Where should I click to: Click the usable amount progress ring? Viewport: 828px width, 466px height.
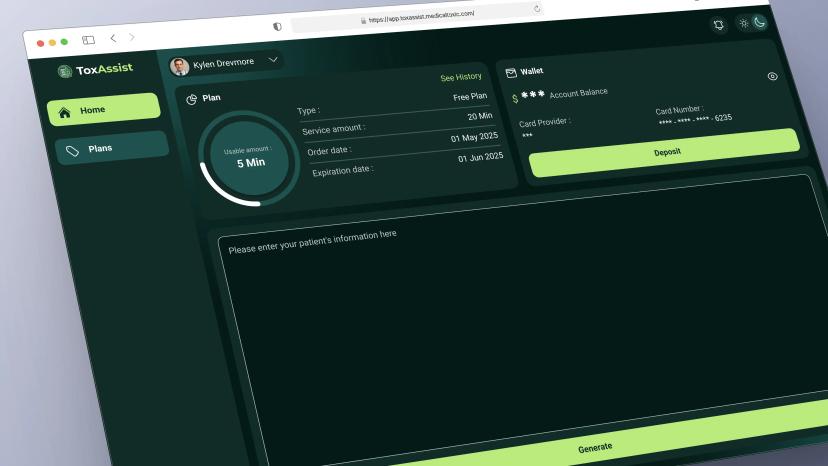[249, 158]
